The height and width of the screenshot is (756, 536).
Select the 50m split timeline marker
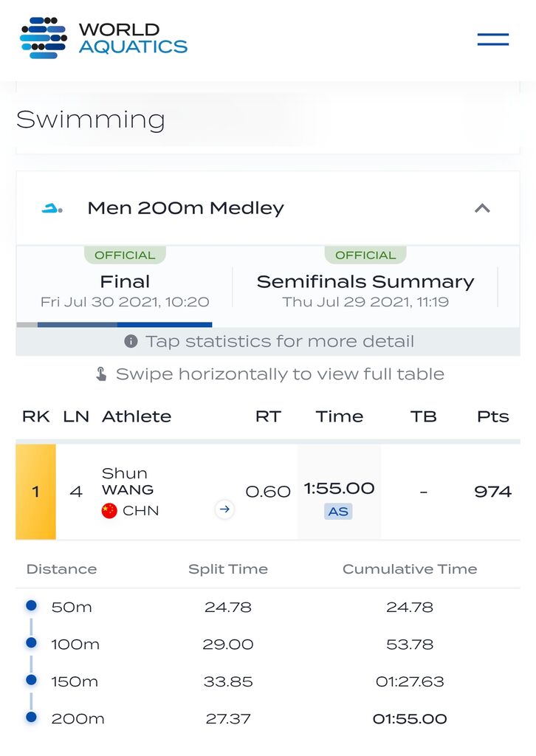click(31, 605)
